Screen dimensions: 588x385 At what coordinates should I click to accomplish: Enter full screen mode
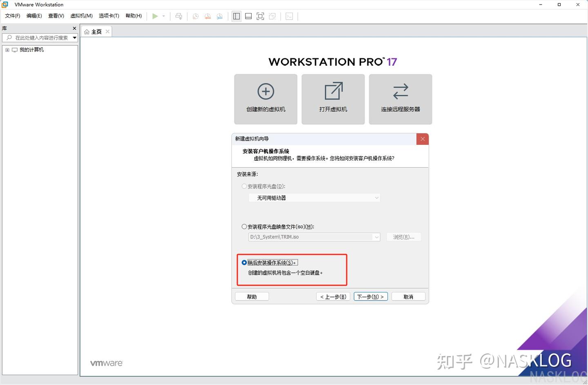pos(260,16)
